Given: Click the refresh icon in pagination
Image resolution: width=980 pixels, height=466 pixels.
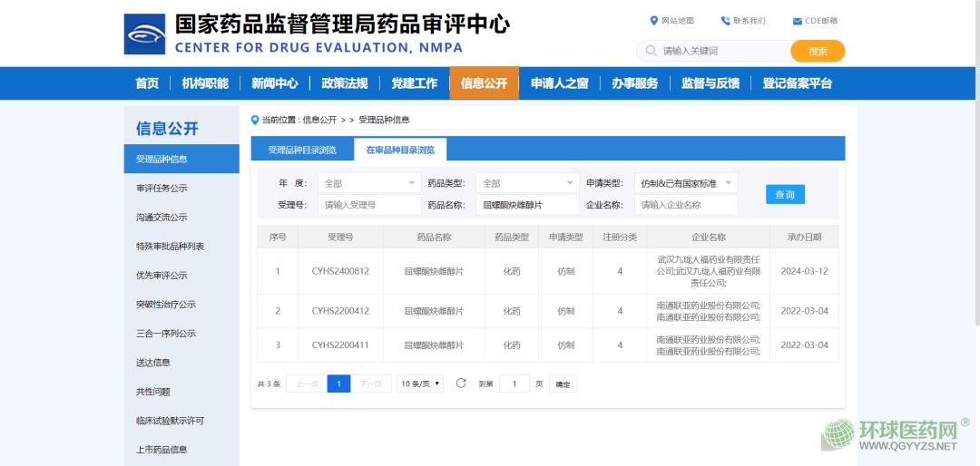Looking at the screenshot, I should coord(461,383).
